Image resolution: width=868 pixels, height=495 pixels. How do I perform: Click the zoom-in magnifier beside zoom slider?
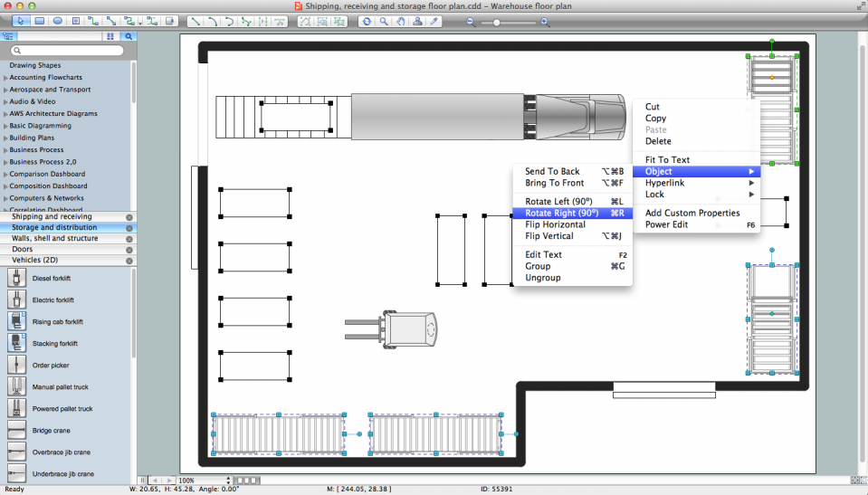point(545,21)
